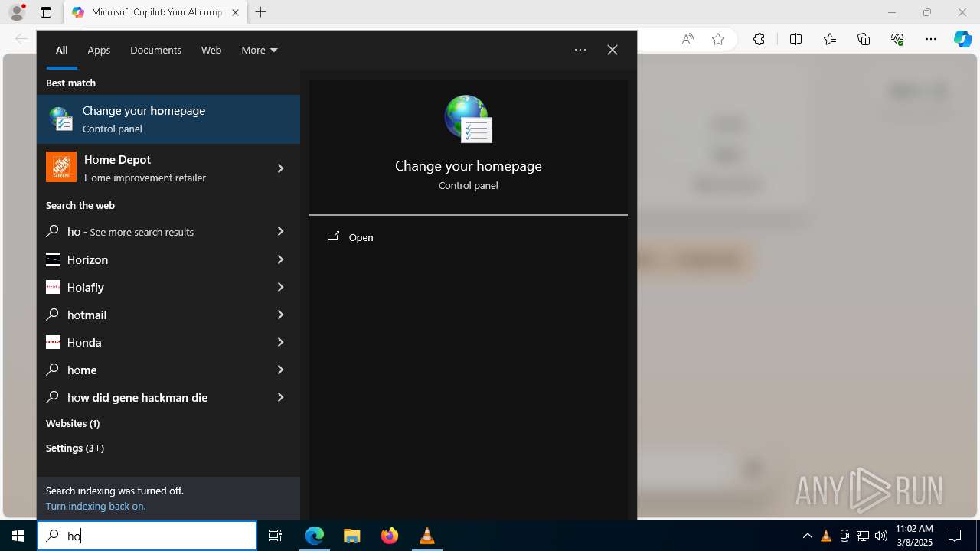Viewport: 980px width, 551px height.
Task: Switch to the Documents search tab
Action: tap(155, 50)
